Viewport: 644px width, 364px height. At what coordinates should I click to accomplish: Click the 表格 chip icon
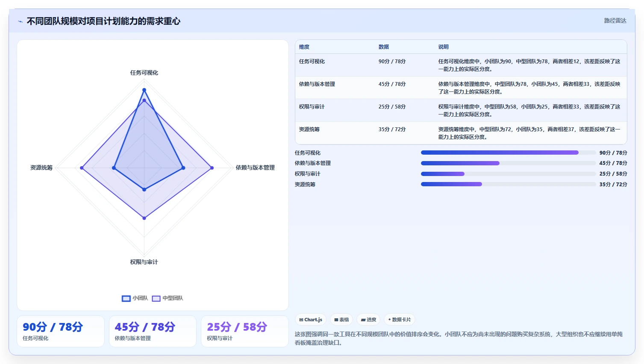336,320
